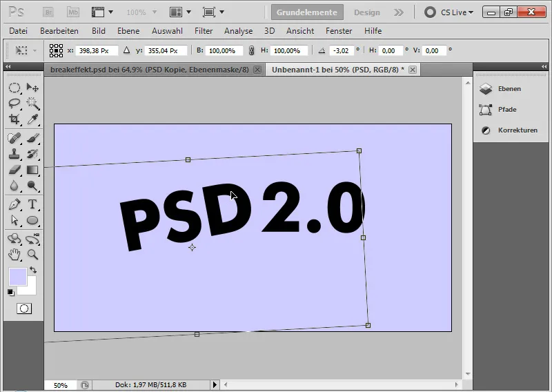Open the Ebenen panel
The height and width of the screenshot is (392, 552).
click(x=509, y=89)
